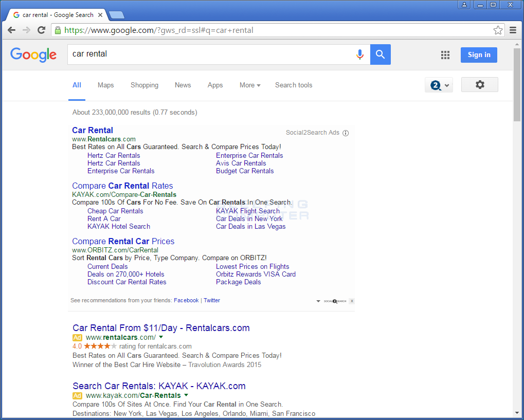Image resolution: width=524 pixels, height=420 pixels.
Task: Open 'KAYAK Hotel Search' link
Action: [x=119, y=226]
